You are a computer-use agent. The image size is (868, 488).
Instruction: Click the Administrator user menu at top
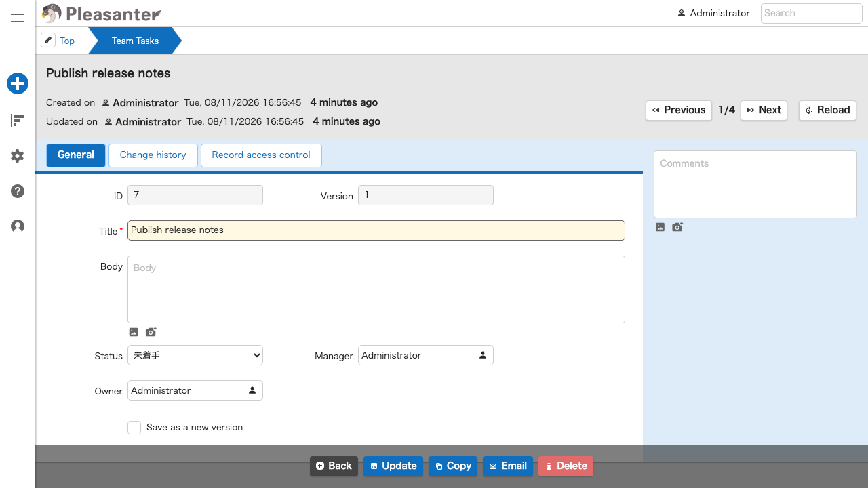point(714,13)
